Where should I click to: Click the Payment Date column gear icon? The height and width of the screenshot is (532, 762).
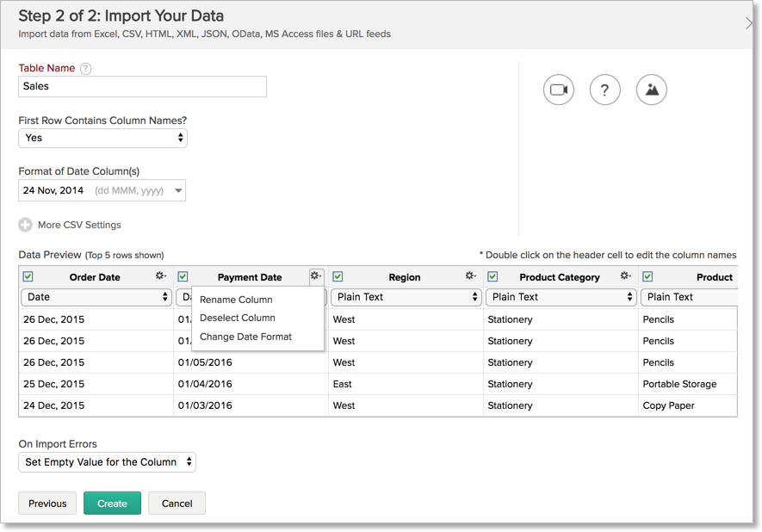pos(316,276)
